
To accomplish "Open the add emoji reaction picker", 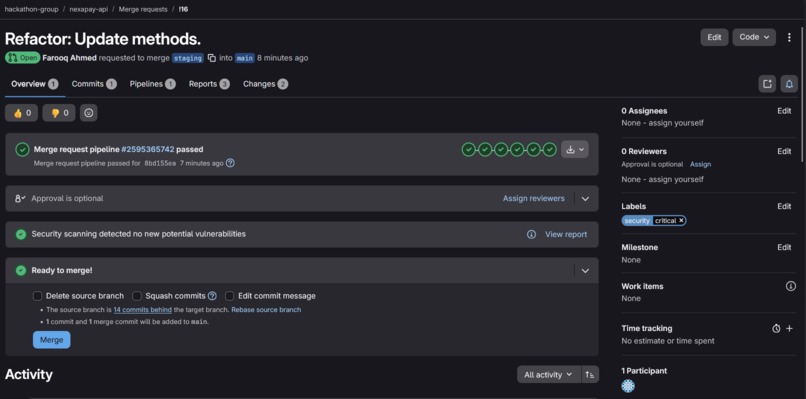I will point(89,113).
